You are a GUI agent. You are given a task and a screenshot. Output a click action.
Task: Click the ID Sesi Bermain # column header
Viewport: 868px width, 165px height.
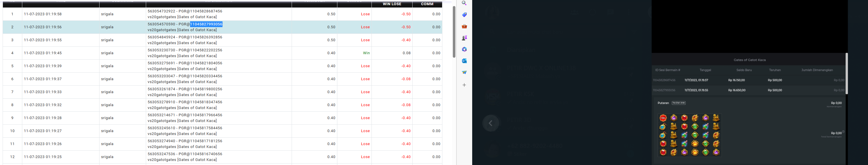(667, 70)
